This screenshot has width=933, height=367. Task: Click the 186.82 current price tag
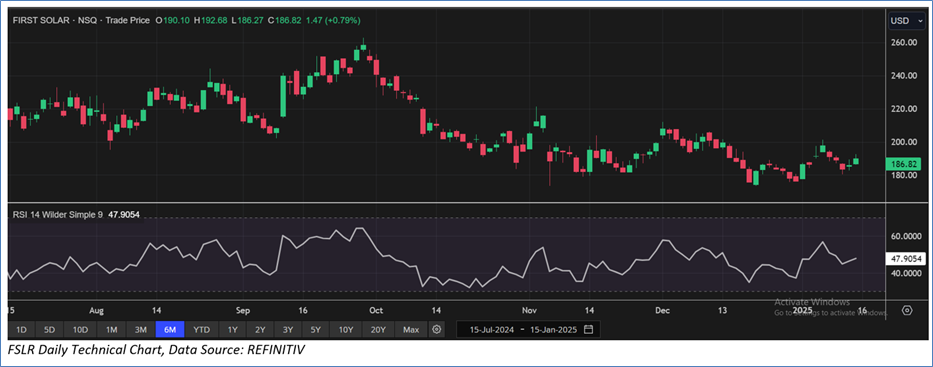click(x=903, y=164)
